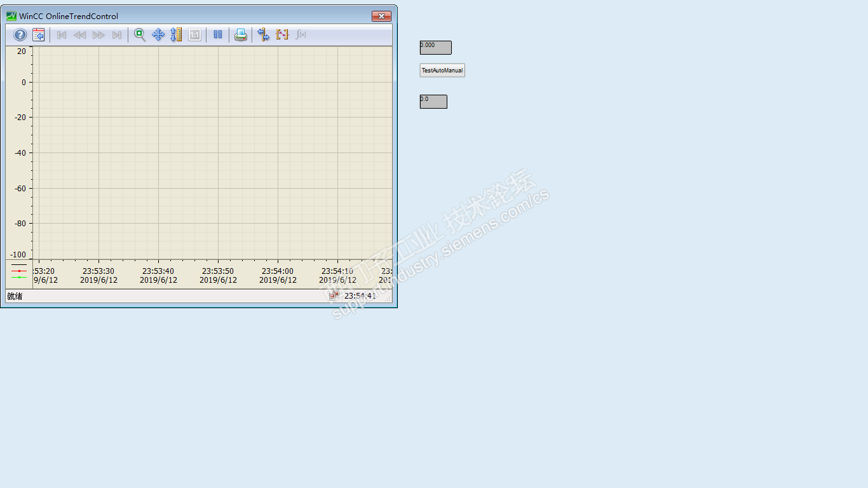Click the field showing 0.0
The width and height of the screenshot is (868, 488).
433,102
